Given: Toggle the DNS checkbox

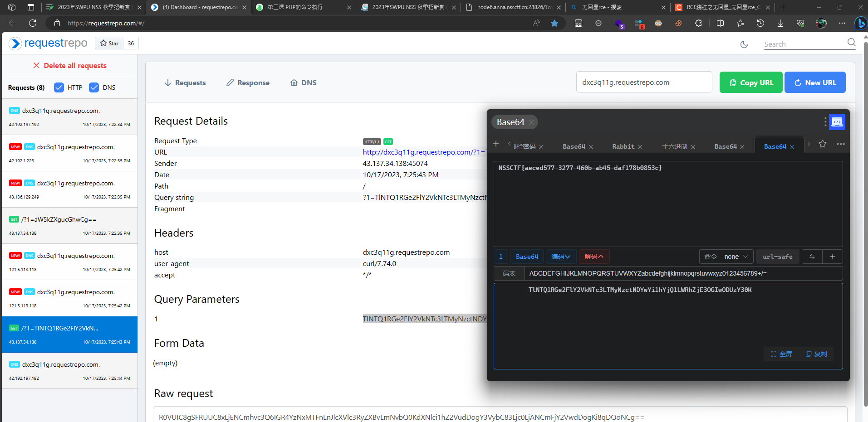Looking at the screenshot, I should click(x=94, y=87).
